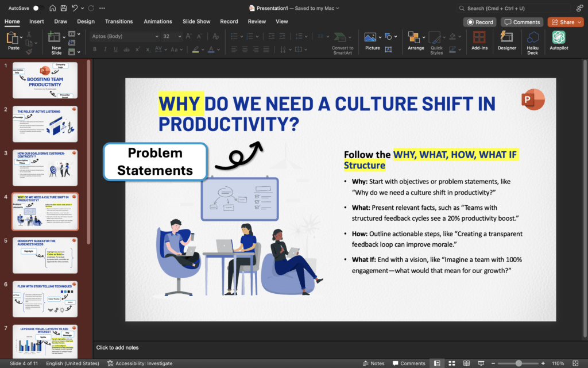Toggle the Notes pane in status bar

(x=373, y=363)
